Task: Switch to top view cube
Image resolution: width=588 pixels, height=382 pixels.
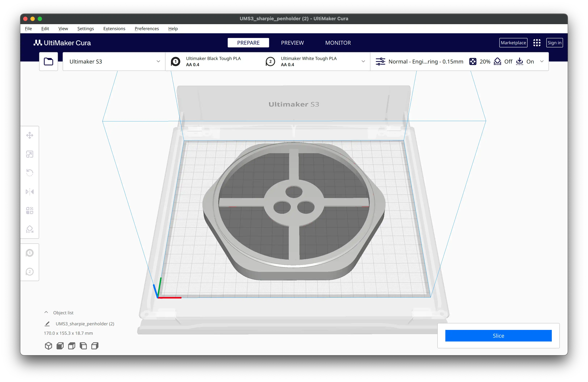Action: pyautogui.click(x=72, y=346)
